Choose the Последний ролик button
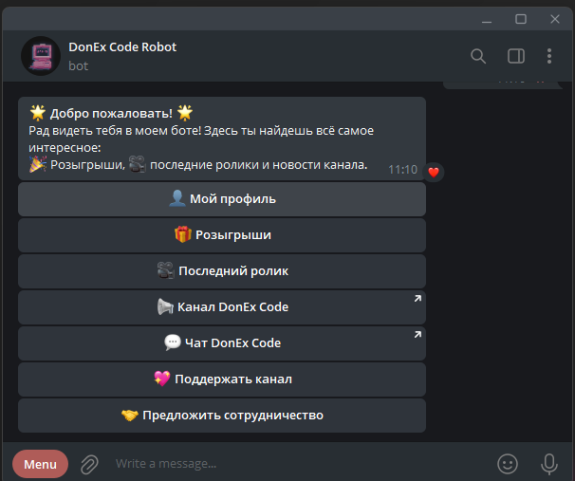The image size is (575, 481). 222,271
